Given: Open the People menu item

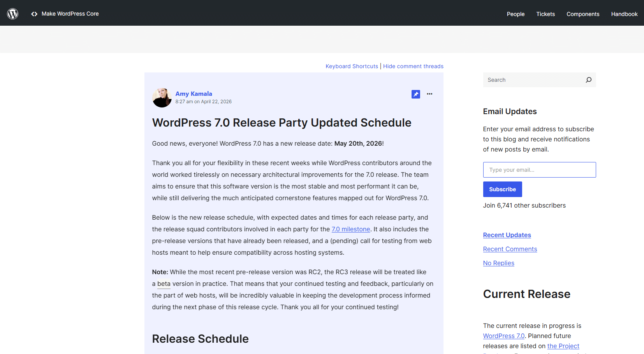Looking at the screenshot, I should pyautogui.click(x=516, y=14).
